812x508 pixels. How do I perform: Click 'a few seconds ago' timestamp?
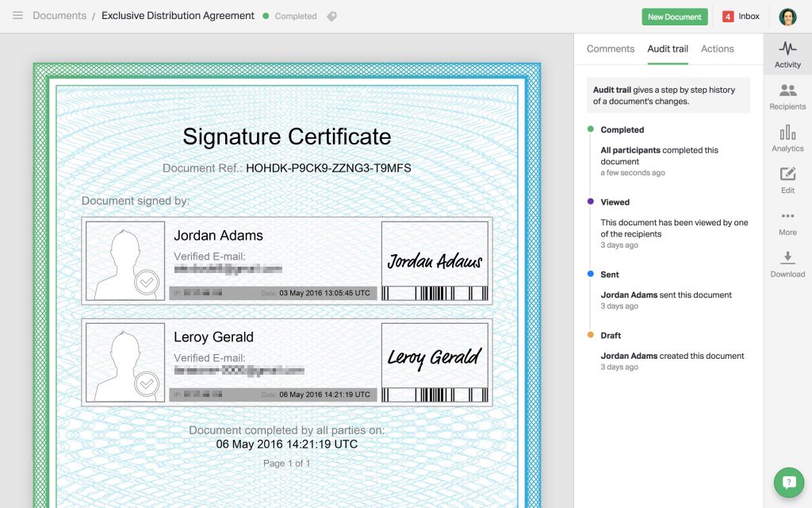coord(632,173)
